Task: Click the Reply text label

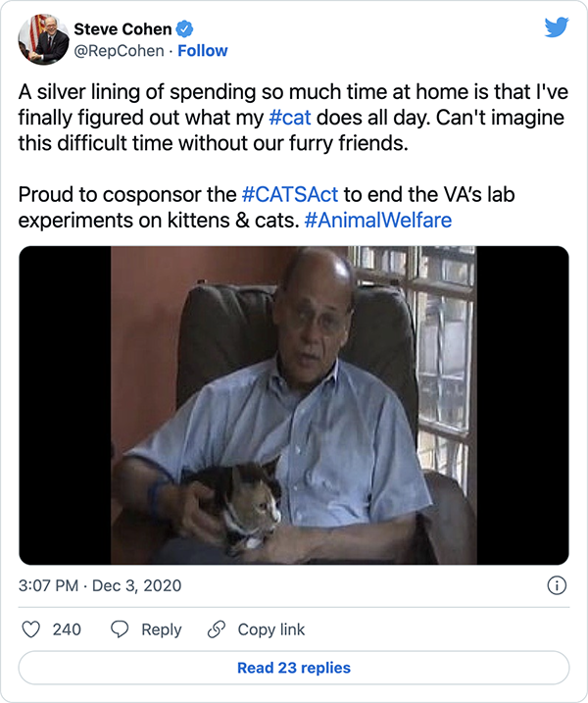Action: click(x=162, y=629)
